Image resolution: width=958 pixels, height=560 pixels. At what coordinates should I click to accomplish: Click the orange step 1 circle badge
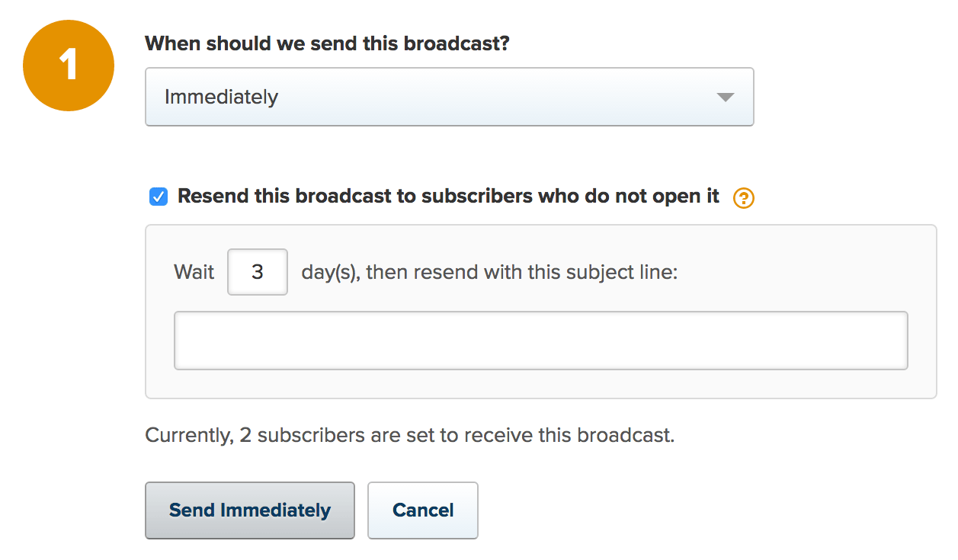click(69, 66)
